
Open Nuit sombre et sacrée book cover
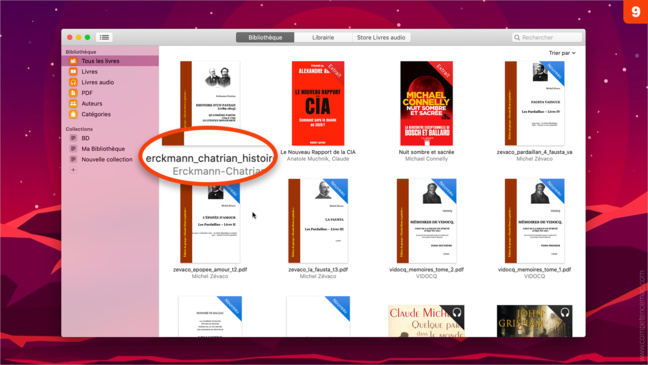tap(426, 103)
